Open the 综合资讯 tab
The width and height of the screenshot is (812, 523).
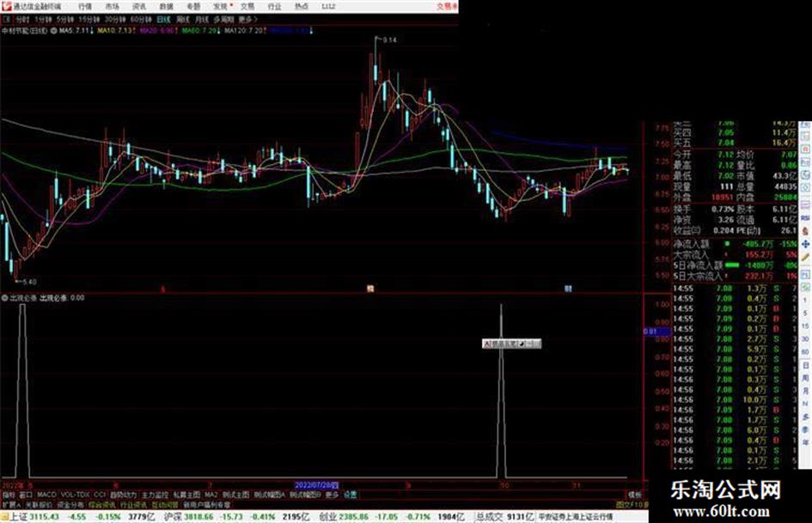point(102,504)
